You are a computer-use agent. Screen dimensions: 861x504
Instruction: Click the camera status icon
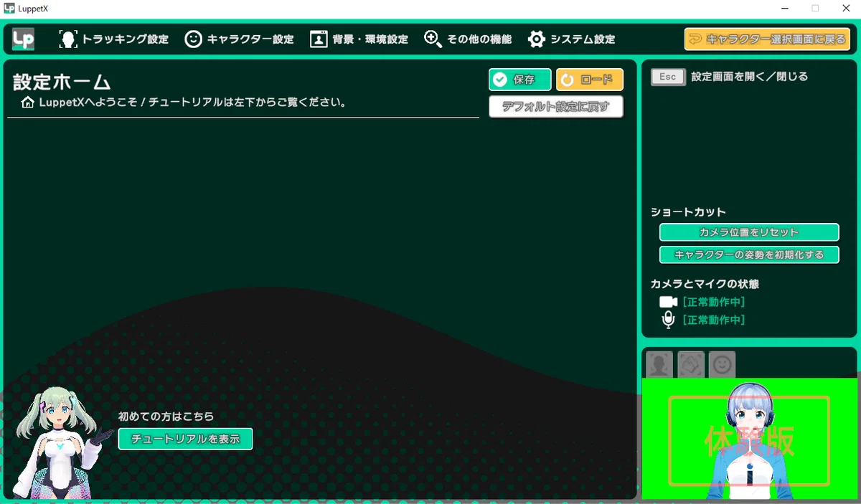pyautogui.click(x=669, y=302)
